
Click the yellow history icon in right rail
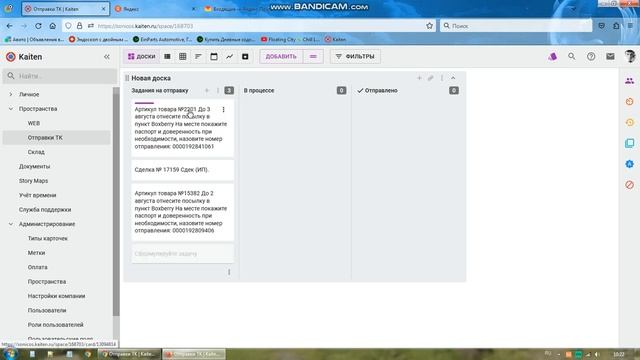tap(629, 122)
